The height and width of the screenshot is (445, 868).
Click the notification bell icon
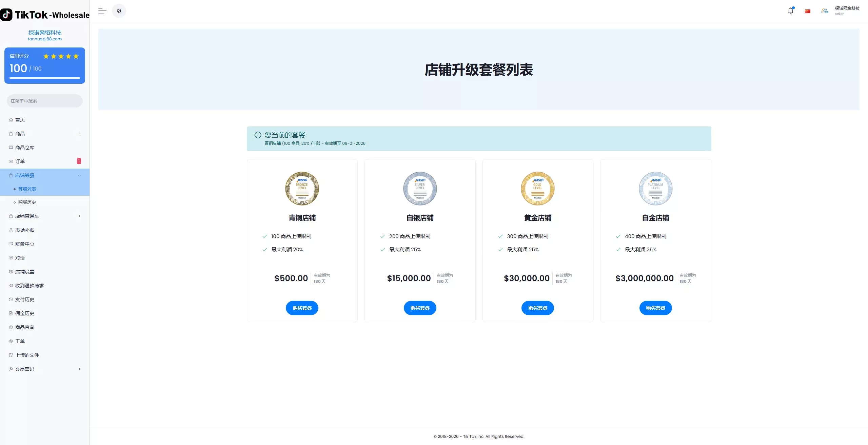click(x=790, y=11)
